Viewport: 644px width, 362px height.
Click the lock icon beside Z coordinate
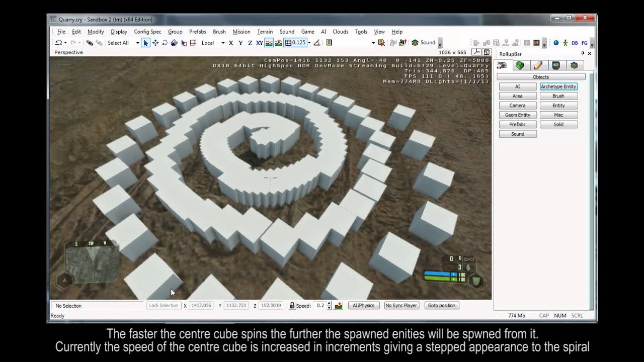292,306
